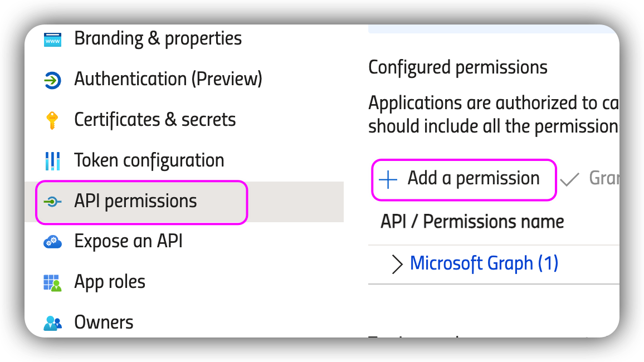Click the Grant consent checkmark icon
Image resolution: width=644 pixels, height=362 pixels.
click(569, 179)
